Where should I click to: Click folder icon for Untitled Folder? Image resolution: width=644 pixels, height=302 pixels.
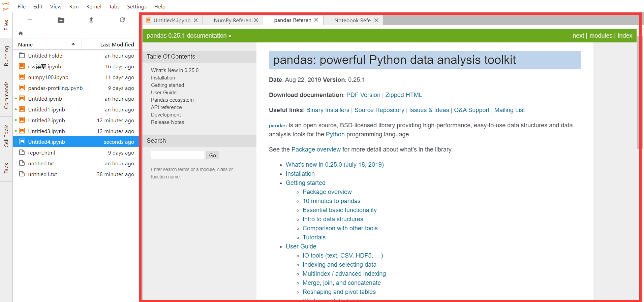22,55
